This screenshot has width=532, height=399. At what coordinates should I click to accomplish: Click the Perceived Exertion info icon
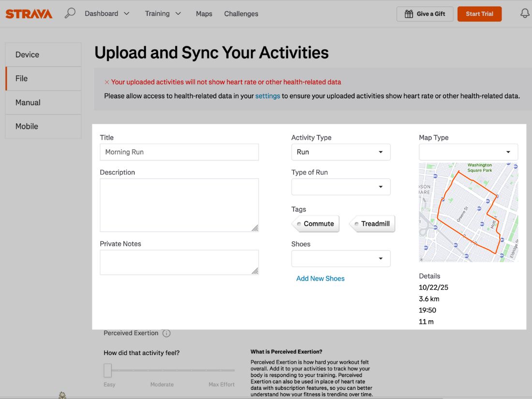(166, 333)
